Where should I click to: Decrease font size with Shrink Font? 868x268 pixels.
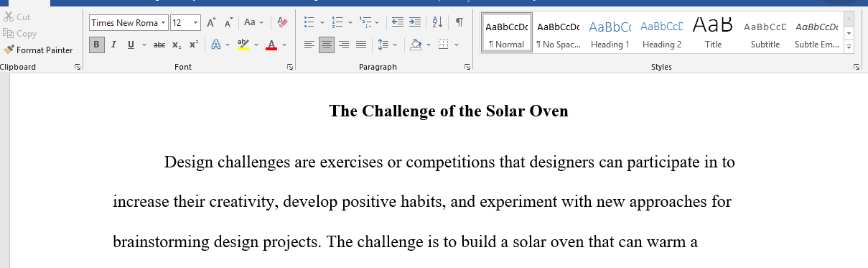[228, 23]
